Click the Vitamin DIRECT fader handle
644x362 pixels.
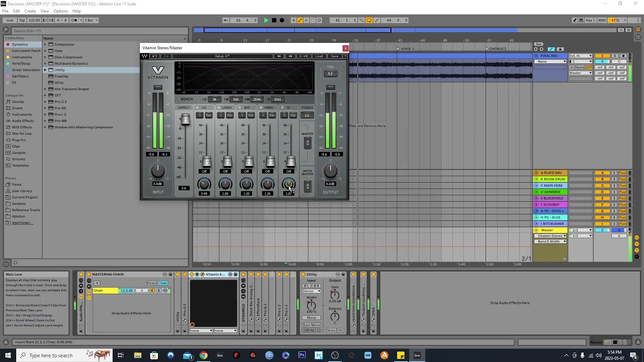(185, 120)
